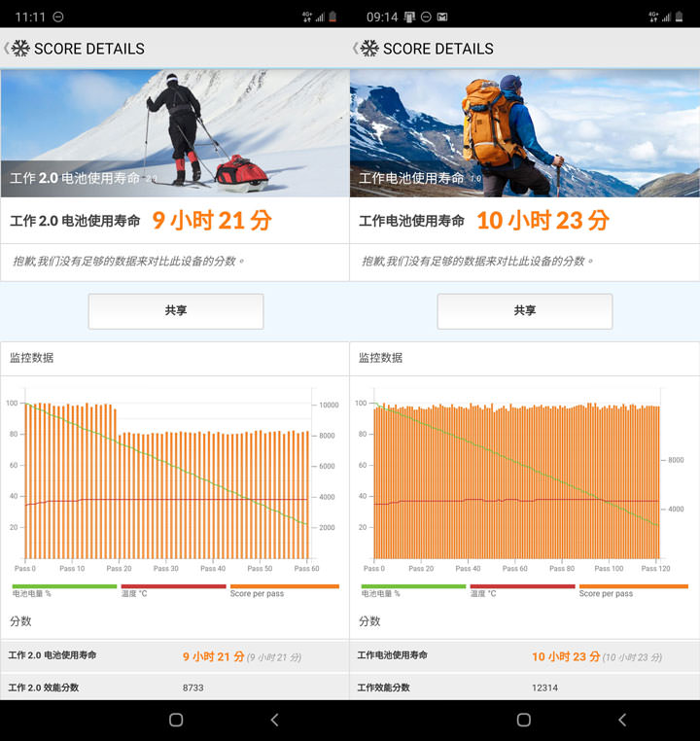
Task: Tap the back arrow on left navigation bar
Action: pyautogui.click(x=274, y=720)
